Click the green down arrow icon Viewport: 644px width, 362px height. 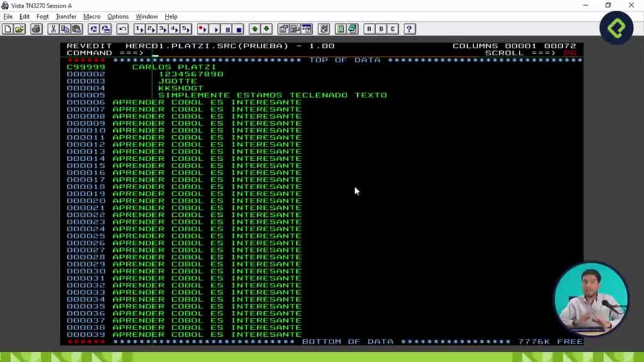(266, 29)
